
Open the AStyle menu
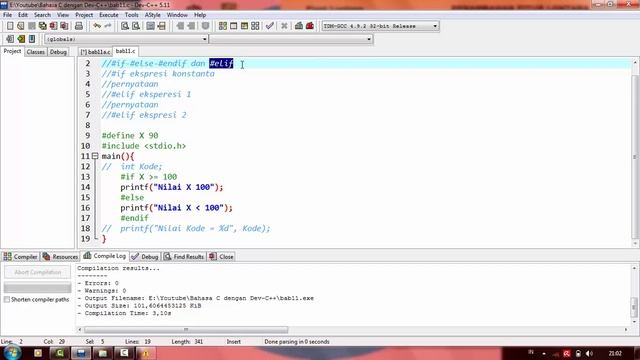point(153,15)
